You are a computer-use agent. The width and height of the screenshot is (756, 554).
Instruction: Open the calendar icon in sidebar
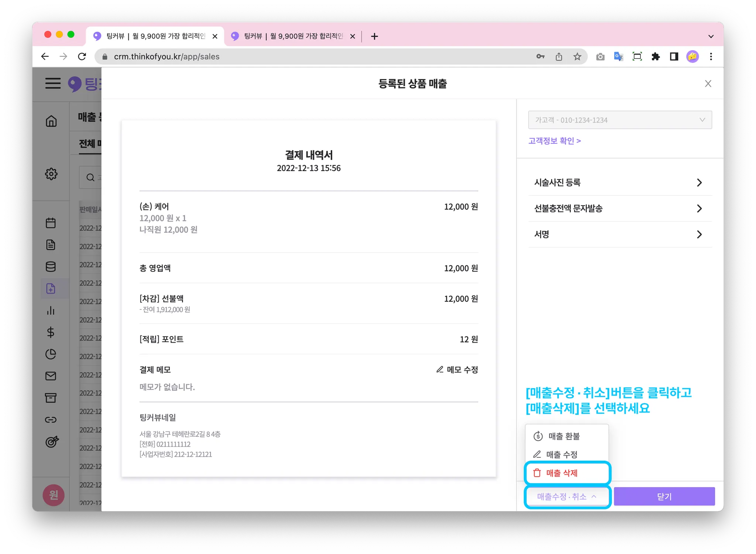pos(51,223)
